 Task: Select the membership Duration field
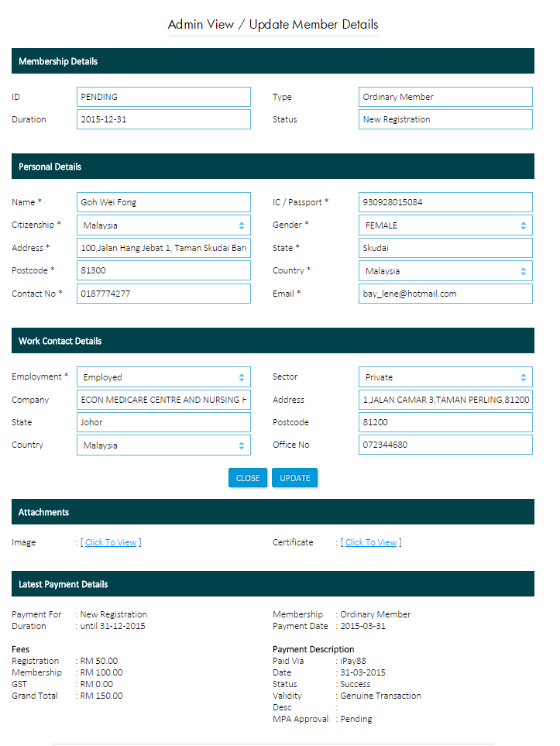point(163,119)
